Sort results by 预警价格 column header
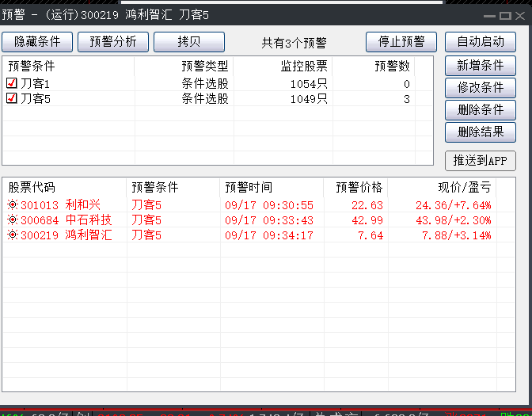 (x=359, y=188)
